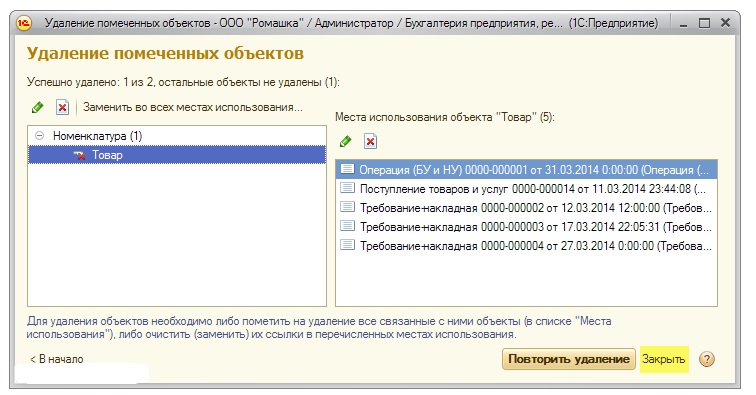
Task: Select Операция (БУ и НУ) 0000-000001 row
Action: tap(526, 170)
